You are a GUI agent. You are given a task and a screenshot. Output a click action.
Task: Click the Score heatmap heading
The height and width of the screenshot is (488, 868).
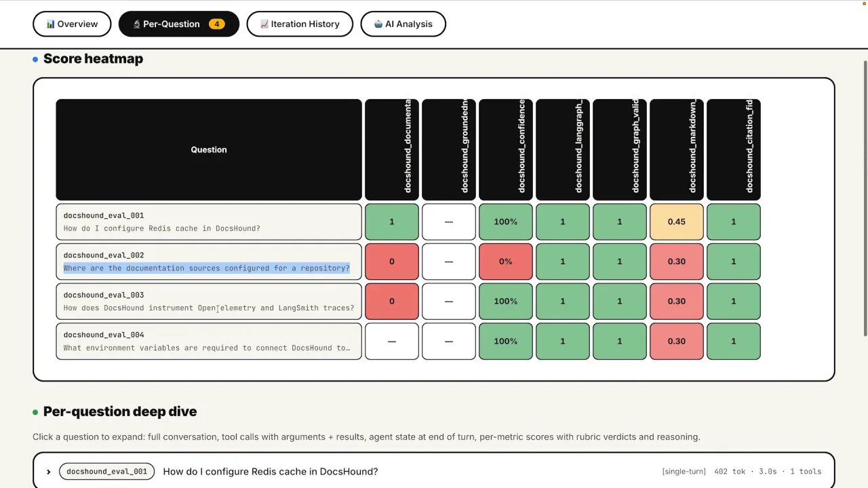click(x=93, y=59)
